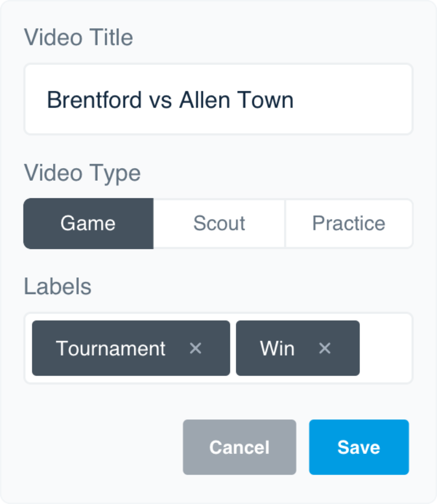Delete the Win tag using its cross
Image resolution: width=437 pixels, height=504 pixels.
325,348
